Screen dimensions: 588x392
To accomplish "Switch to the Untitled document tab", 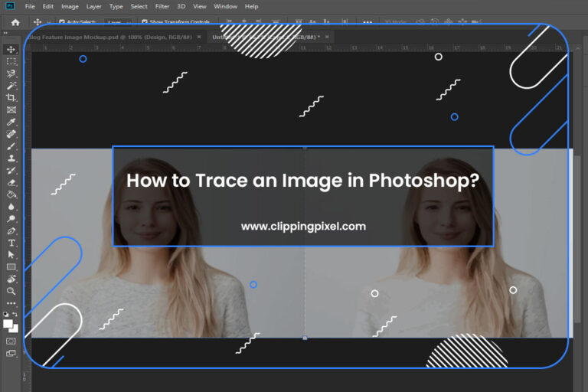I will [x=266, y=38].
